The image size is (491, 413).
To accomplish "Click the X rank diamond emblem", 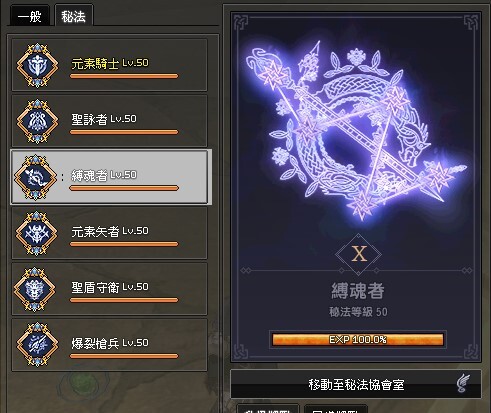I will [358, 254].
